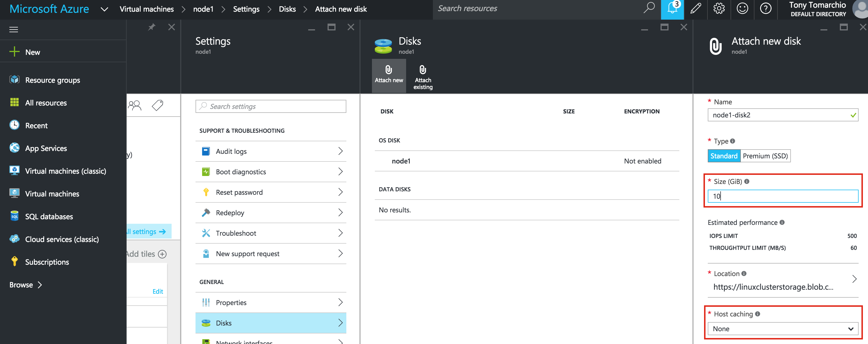Open Tony Tomarchio account menu
Screen dimensions: 868x344
[828, 9]
